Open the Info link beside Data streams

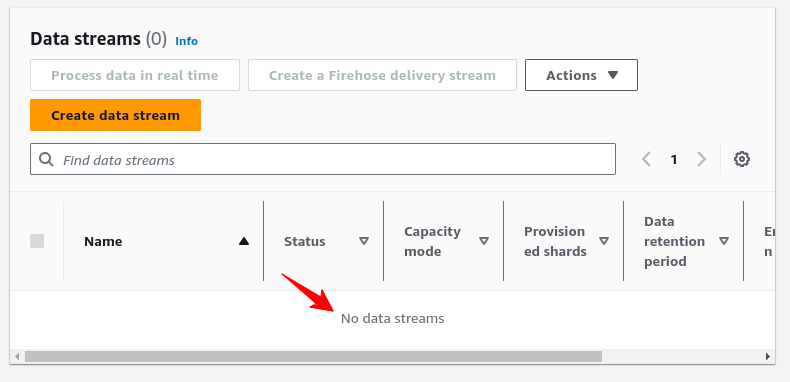pos(186,41)
